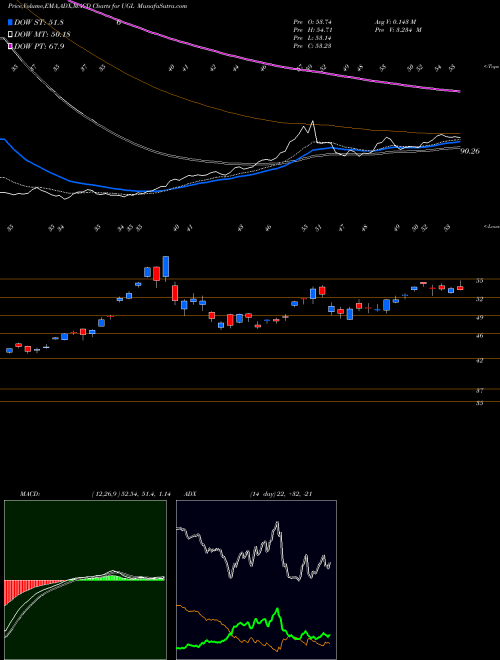Click the 52 price axis label
Viewport: 500px width, 660px height.
(x=480, y=299)
